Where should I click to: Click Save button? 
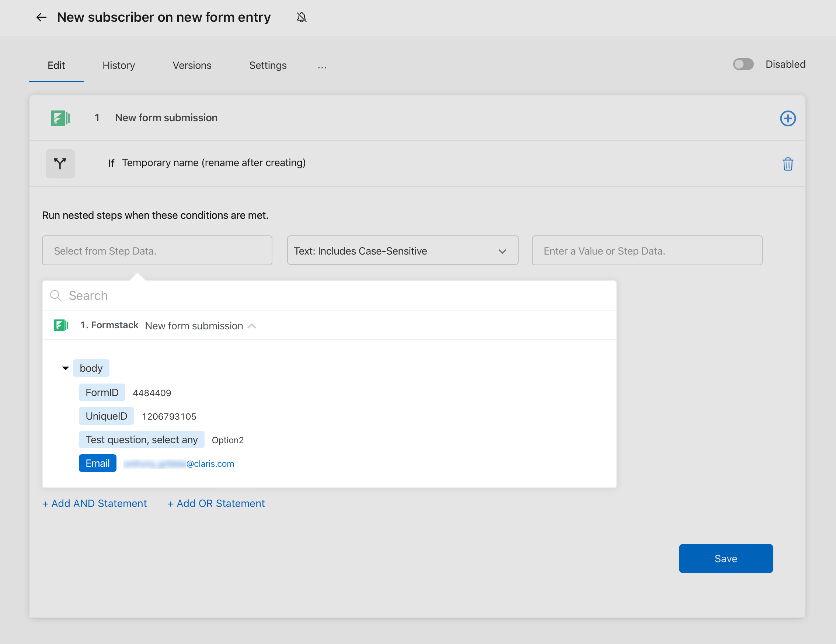point(726,558)
